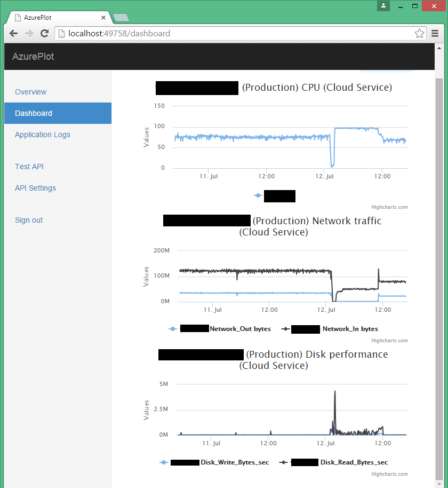The width and height of the screenshot is (448, 488).
Task: Toggle the Network_Out bytes legend series
Action: [239, 329]
